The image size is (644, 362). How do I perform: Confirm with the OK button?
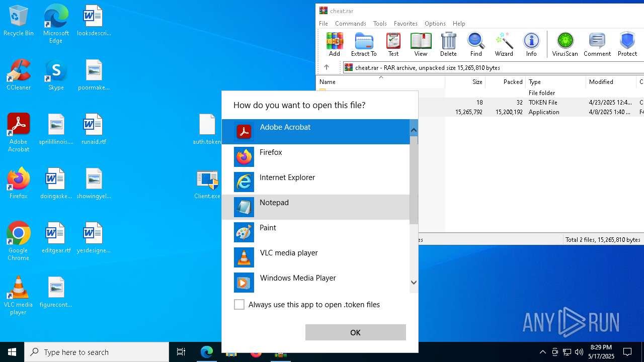[356, 332]
